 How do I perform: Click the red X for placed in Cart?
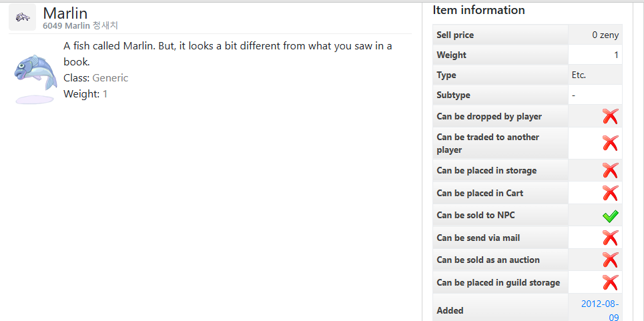[610, 193]
